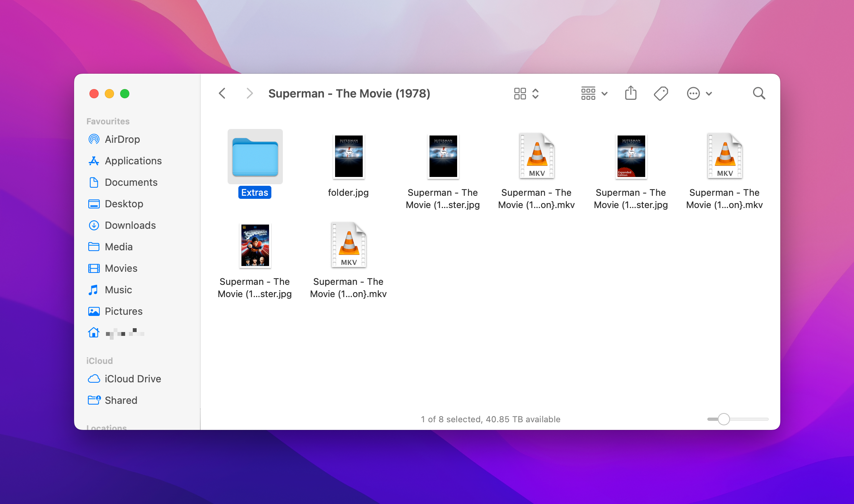Select the folder.jpg thumbnail
Screen dimensions: 854x504
pos(349,157)
